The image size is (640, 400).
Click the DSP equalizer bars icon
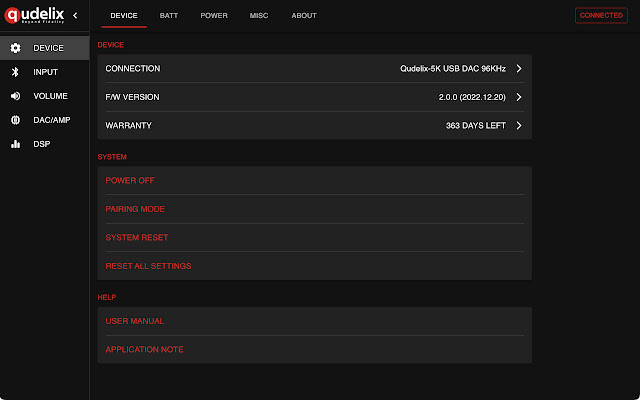point(16,144)
